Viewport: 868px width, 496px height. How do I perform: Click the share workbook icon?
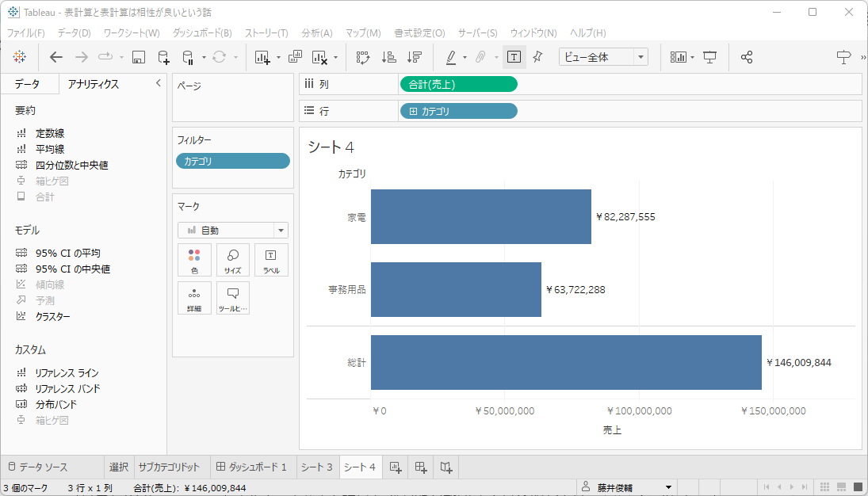(x=746, y=57)
